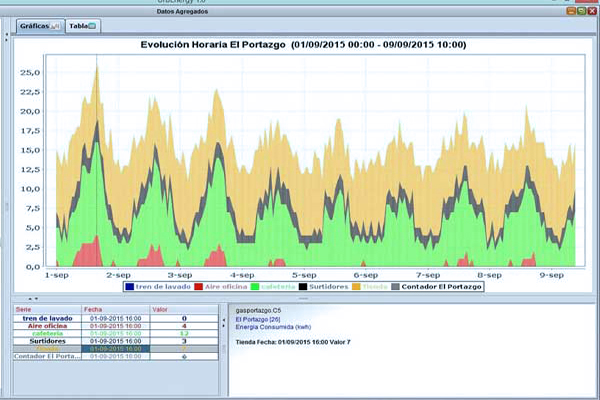Sort by the Serie column header
This screenshot has width=600, height=400.
tap(47, 309)
